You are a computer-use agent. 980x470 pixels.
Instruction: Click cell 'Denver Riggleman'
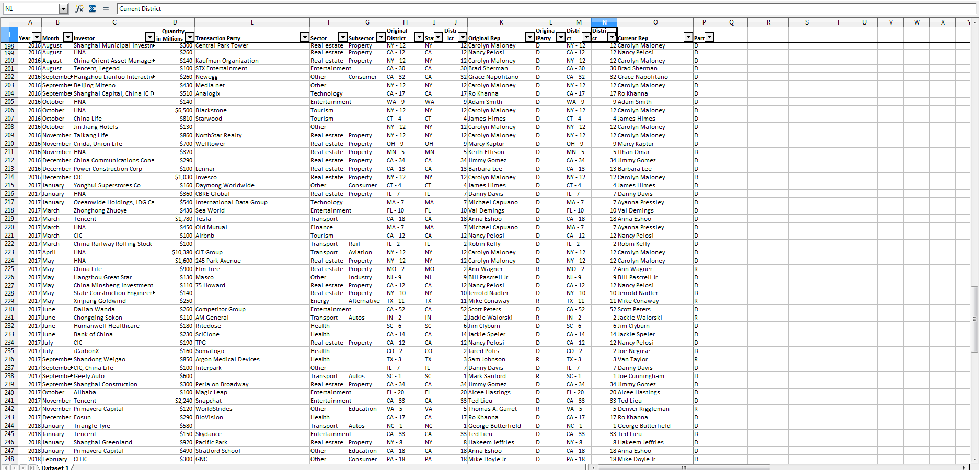(x=655, y=409)
